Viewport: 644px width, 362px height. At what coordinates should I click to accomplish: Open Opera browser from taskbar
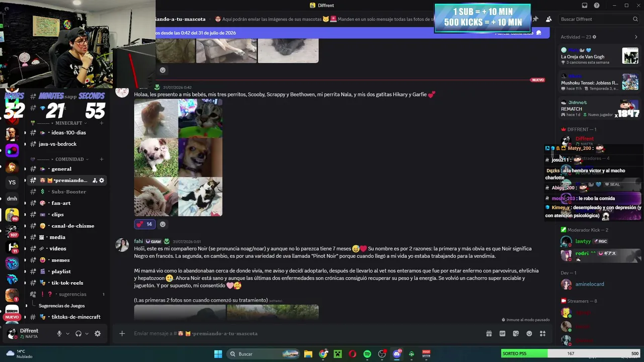352,354
